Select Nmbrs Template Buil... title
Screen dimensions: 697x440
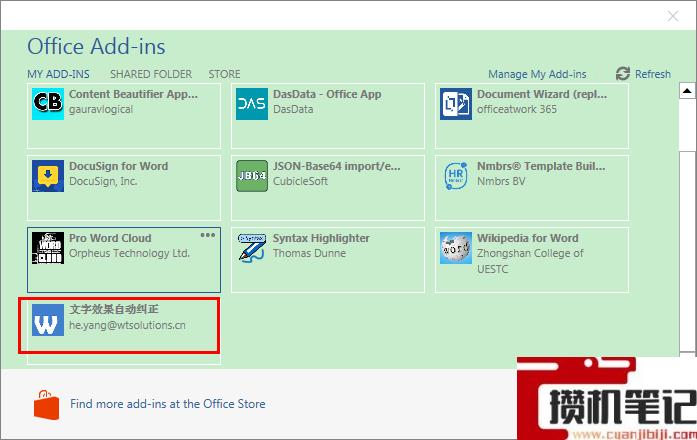(541, 166)
